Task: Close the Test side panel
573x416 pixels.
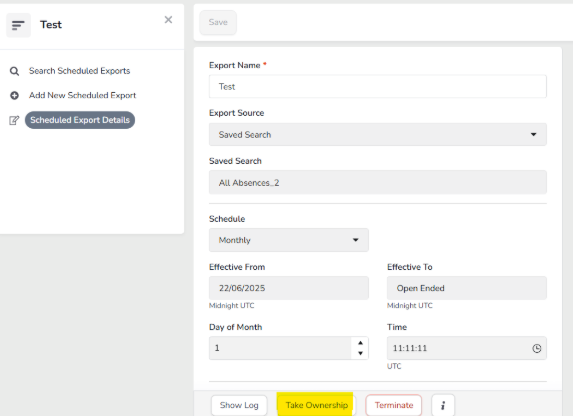Action: (x=168, y=20)
